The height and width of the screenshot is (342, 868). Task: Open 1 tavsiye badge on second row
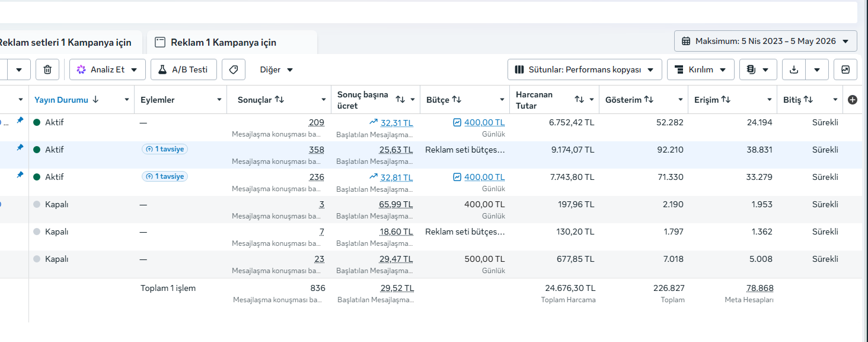pyautogui.click(x=164, y=149)
